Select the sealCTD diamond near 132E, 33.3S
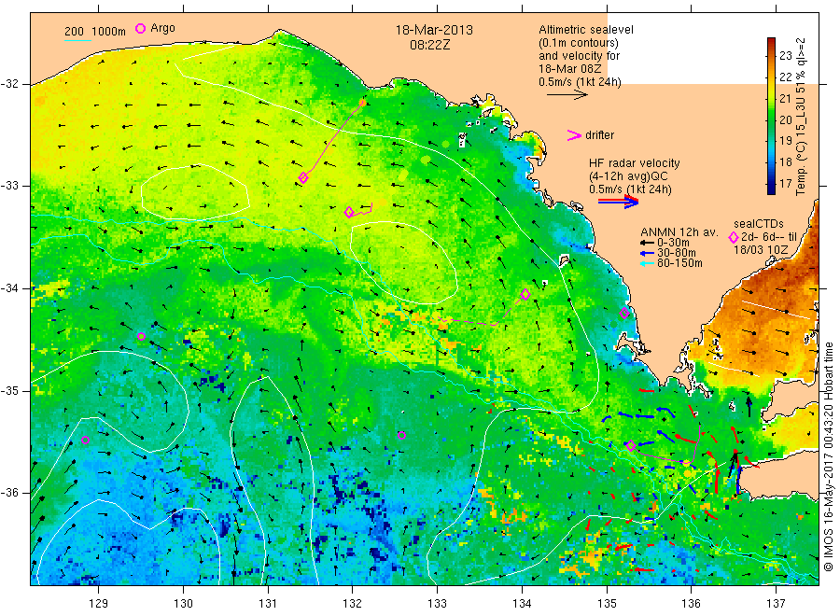840x616 pixels. click(x=349, y=212)
